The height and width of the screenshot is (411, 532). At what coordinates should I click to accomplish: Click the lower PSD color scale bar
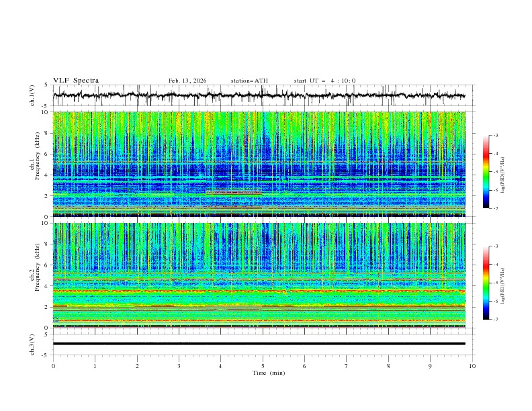[x=486, y=283]
